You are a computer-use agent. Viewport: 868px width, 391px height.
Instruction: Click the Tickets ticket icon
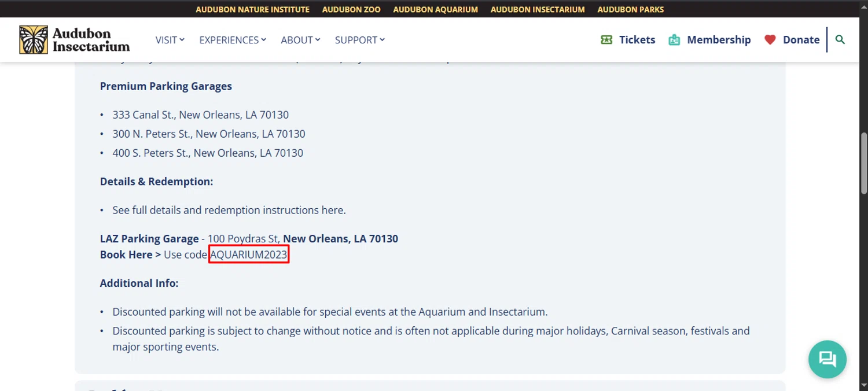(606, 40)
